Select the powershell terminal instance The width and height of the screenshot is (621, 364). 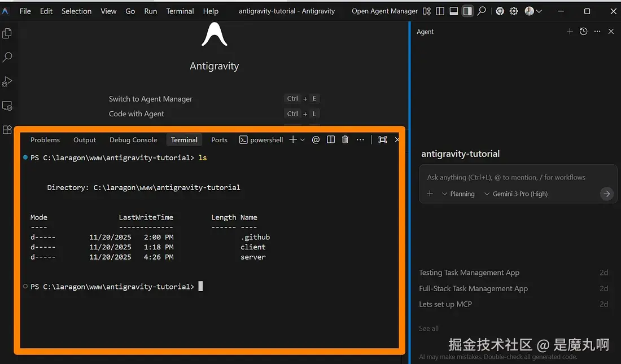pos(261,140)
